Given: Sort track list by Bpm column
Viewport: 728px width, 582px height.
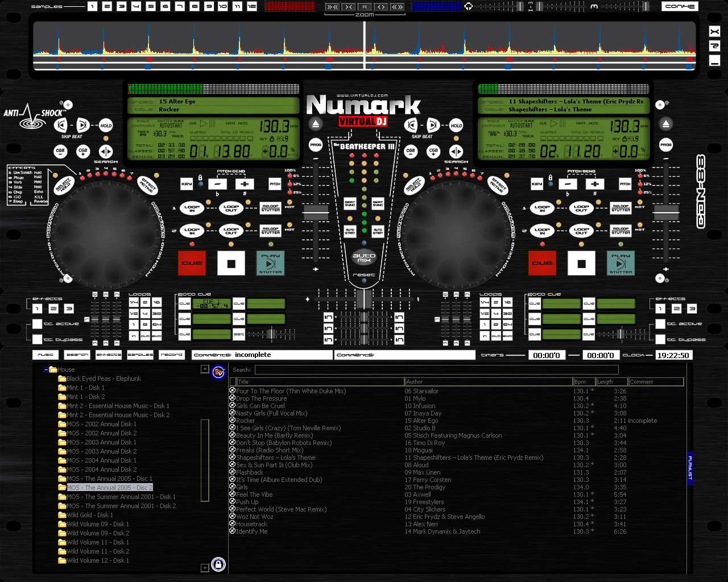Looking at the screenshot, I should tap(584, 382).
